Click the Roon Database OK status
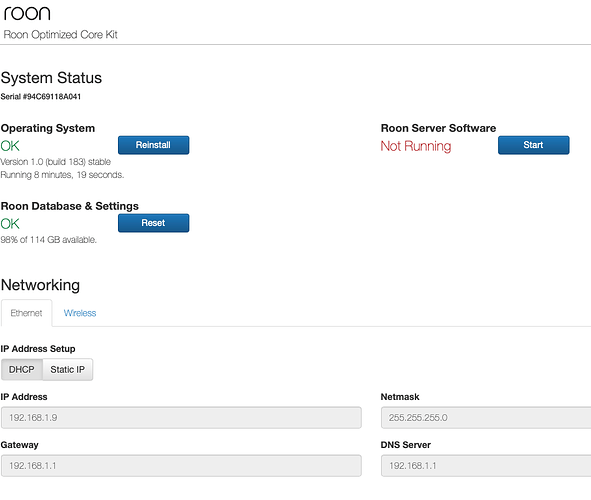This screenshot has width=591, height=500. click(x=10, y=224)
